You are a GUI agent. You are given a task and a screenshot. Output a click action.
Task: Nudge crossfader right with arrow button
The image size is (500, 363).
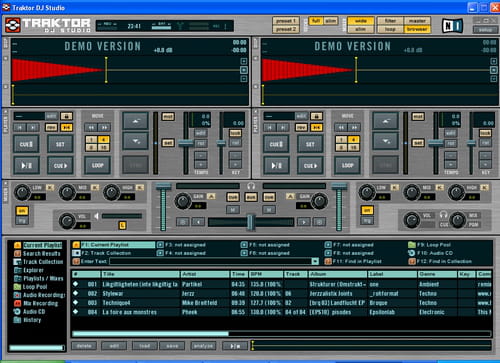303,222
